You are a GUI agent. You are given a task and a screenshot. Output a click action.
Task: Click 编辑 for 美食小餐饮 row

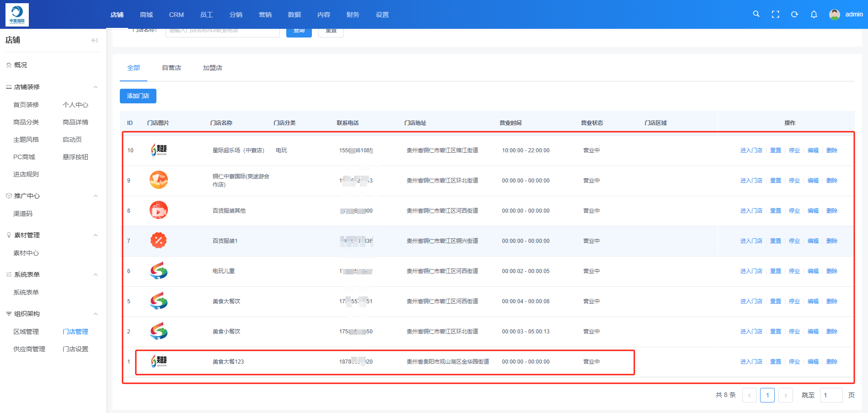[813, 331]
